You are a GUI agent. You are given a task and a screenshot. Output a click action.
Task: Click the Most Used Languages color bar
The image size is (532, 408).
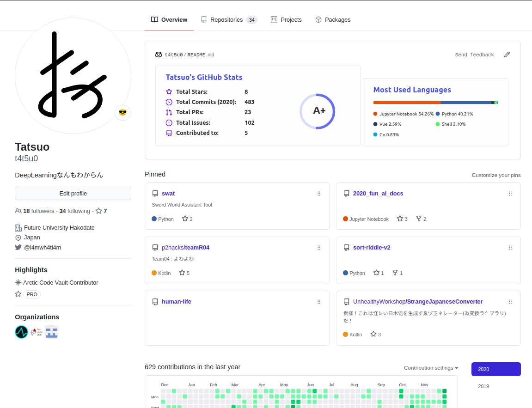click(x=435, y=103)
